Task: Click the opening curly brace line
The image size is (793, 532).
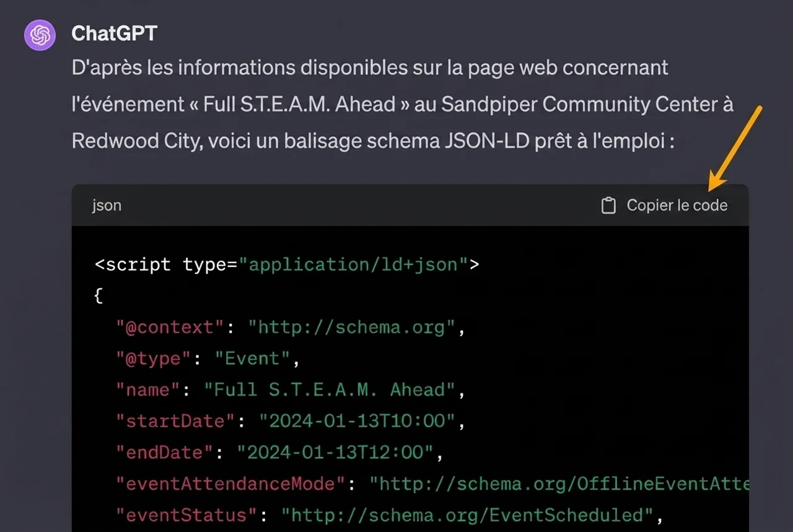Action: click(x=98, y=296)
